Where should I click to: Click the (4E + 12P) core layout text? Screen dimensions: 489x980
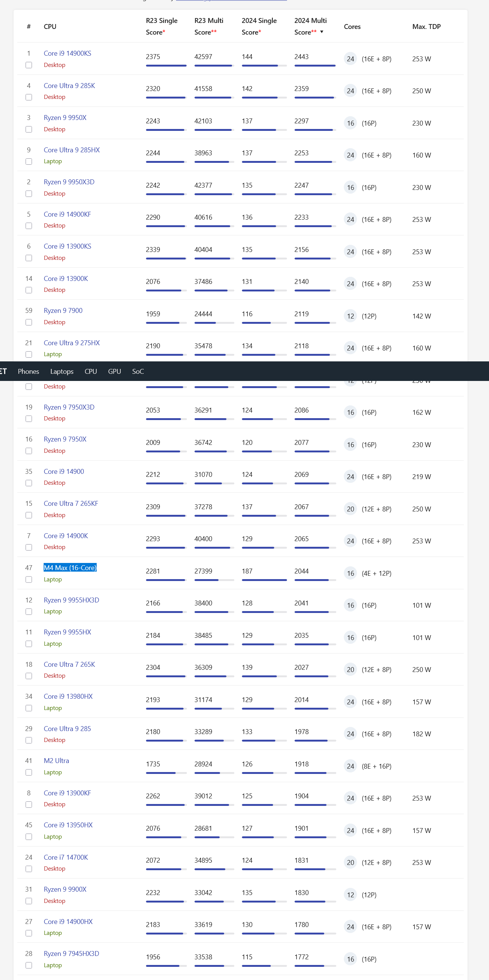click(x=377, y=573)
